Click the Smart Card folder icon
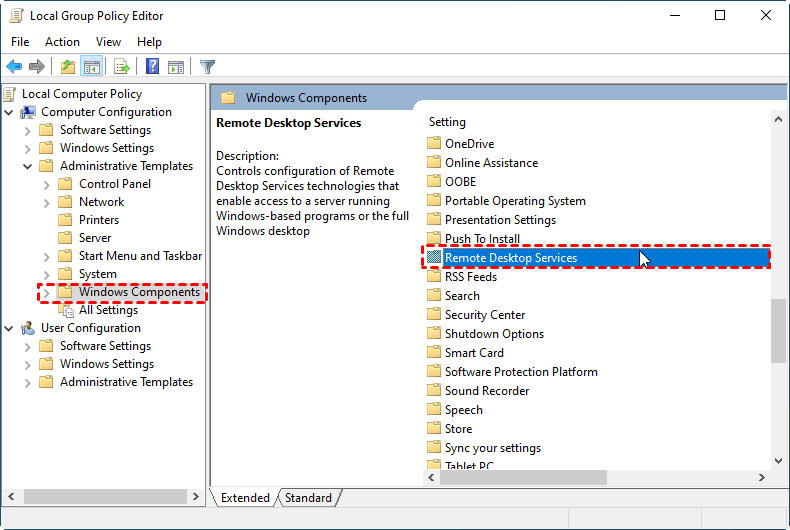 click(434, 352)
